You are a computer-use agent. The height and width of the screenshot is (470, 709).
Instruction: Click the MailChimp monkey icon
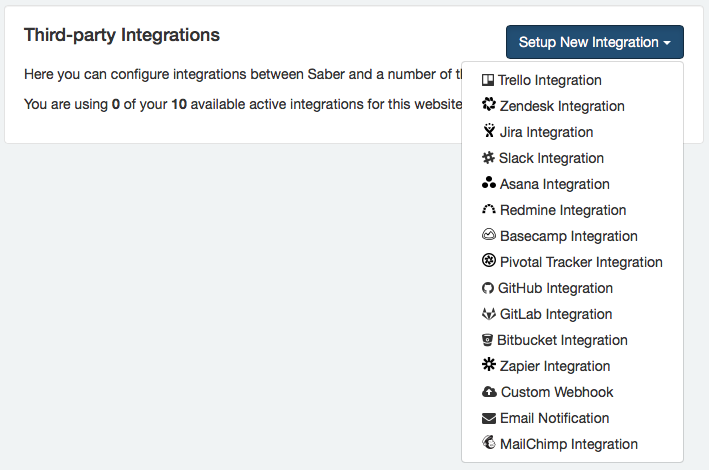coord(489,444)
